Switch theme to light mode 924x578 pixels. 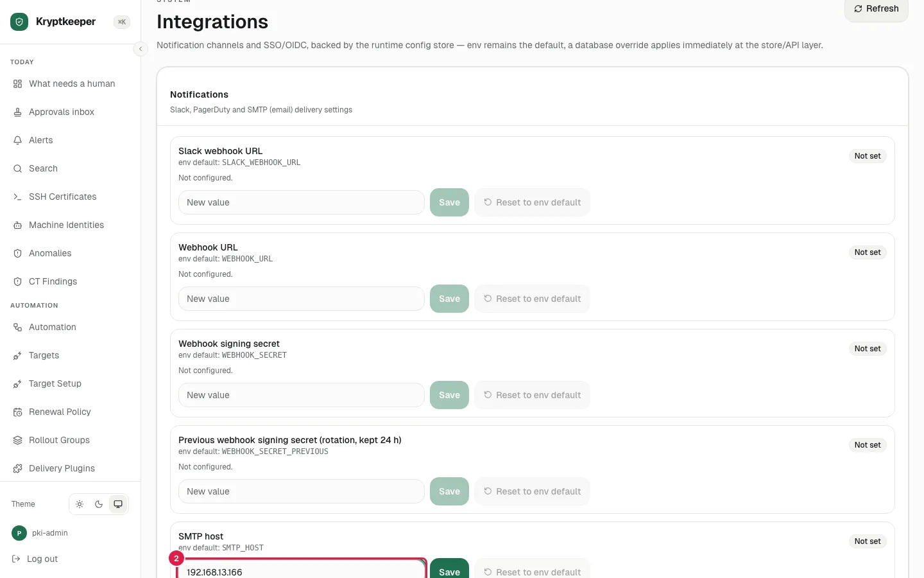coord(80,504)
